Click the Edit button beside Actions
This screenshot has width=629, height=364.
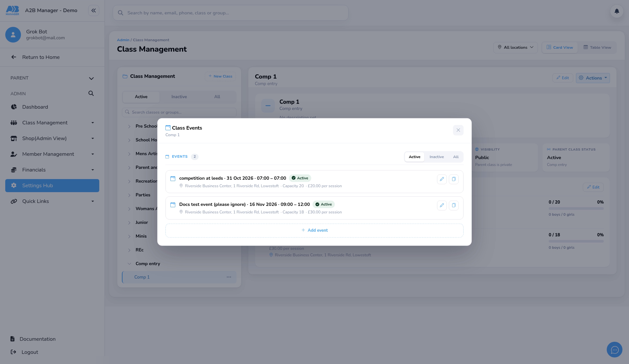562,78
